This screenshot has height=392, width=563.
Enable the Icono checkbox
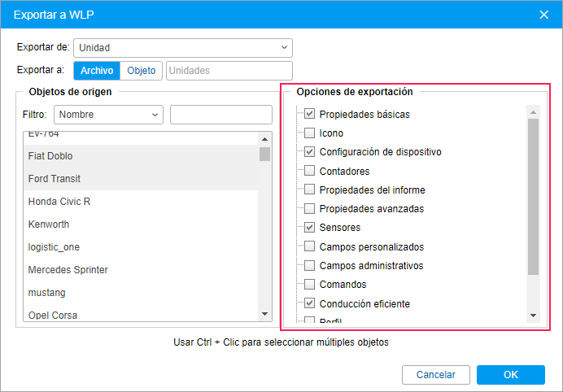[x=309, y=133]
